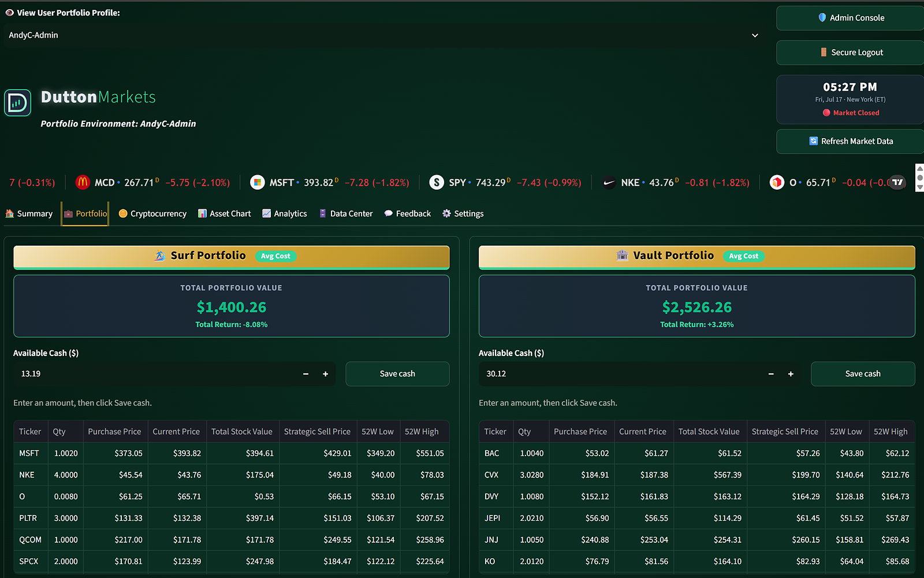924x578 pixels.
Task: Click the ticker tape scroll down arrow
Action: (x=920, y=188)
